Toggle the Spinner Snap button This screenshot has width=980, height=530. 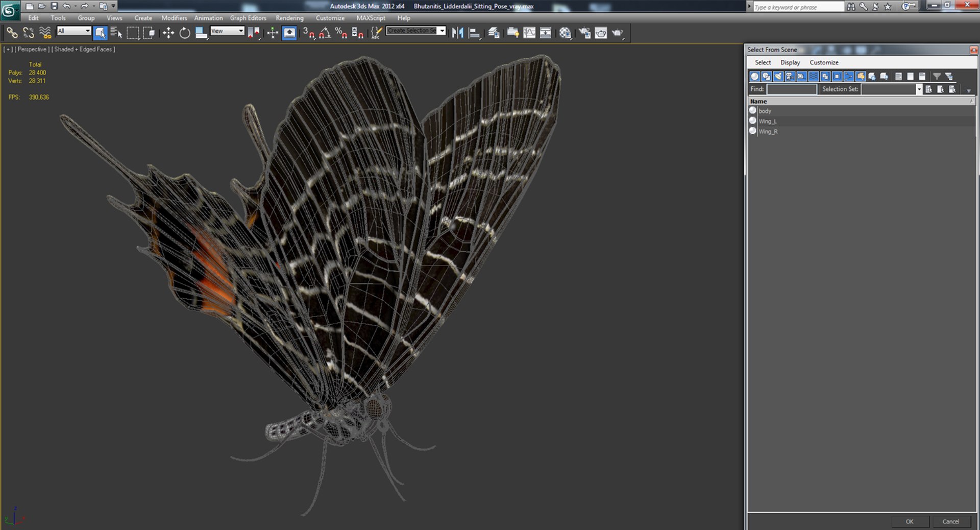pyautogui.click(x=358, y=33)
